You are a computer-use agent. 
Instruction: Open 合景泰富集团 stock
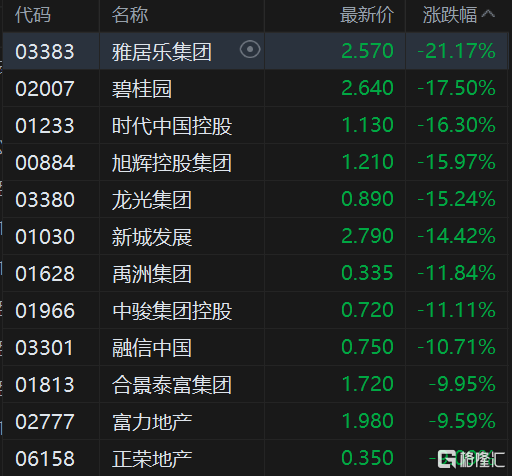click(x=172, y=385)
